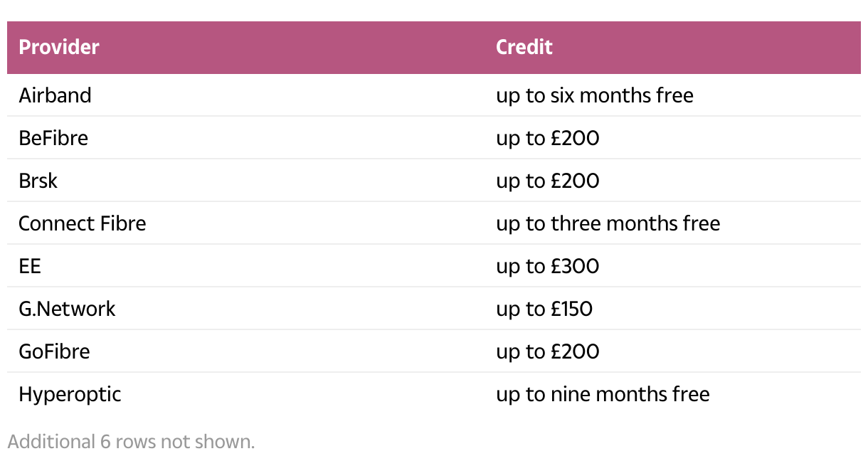Viewport: 868px width, 461px height.
Task: Click EE's up to £300 credit
Action: point(548,266)
